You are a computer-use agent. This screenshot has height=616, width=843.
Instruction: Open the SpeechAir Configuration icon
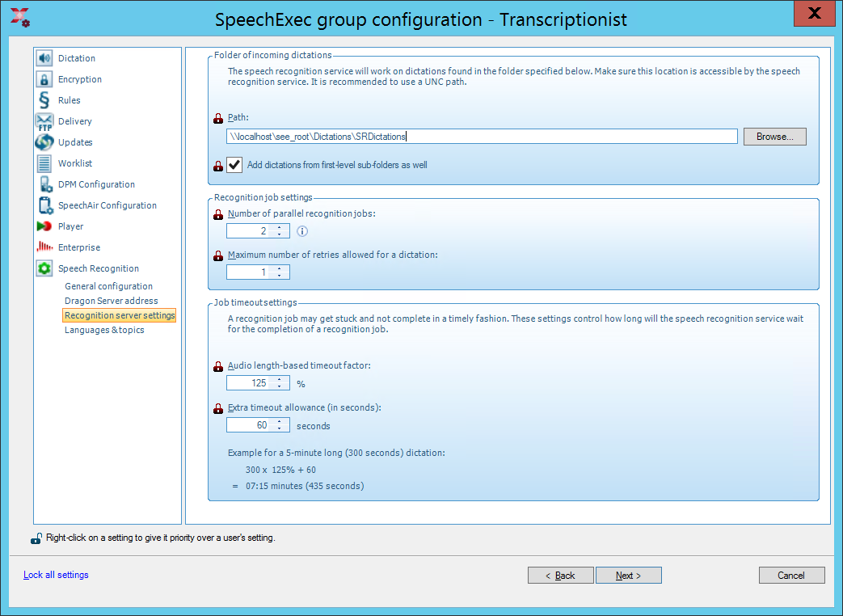(x=46, y=205)
